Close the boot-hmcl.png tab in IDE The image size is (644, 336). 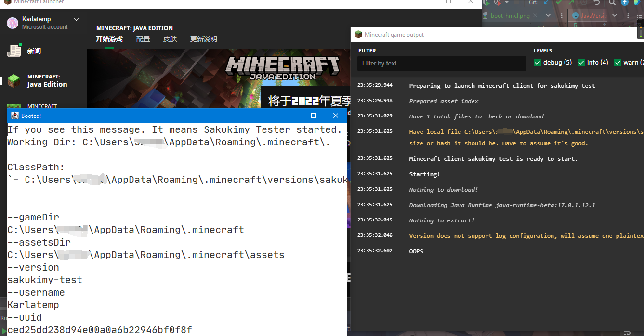click(x=535, y=16)
